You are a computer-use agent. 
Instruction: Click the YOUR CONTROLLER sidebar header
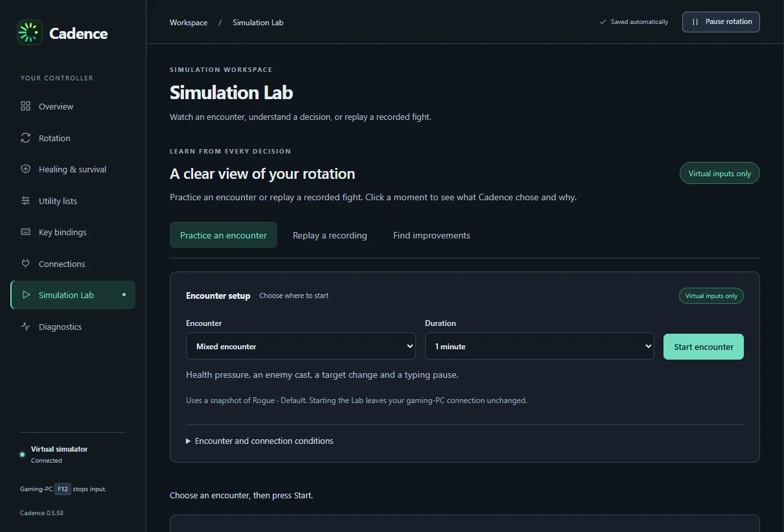coord(57,78)
